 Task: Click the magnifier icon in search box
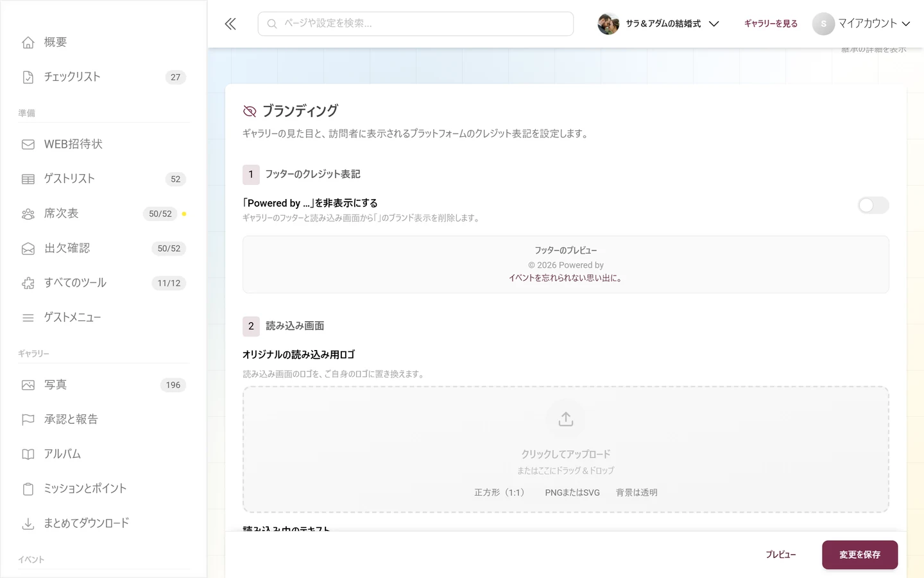click(272, 24)
